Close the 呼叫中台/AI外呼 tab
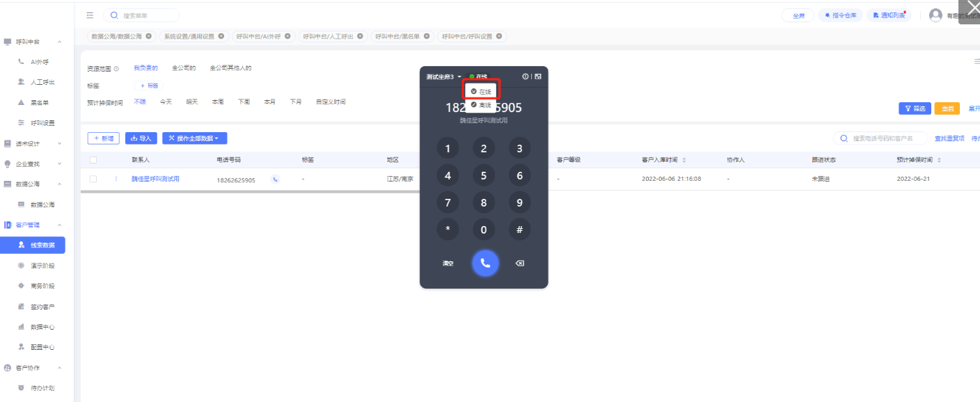The width and height of the screenshot is (980, 402). pyautogui.click(x=287, y=36)
